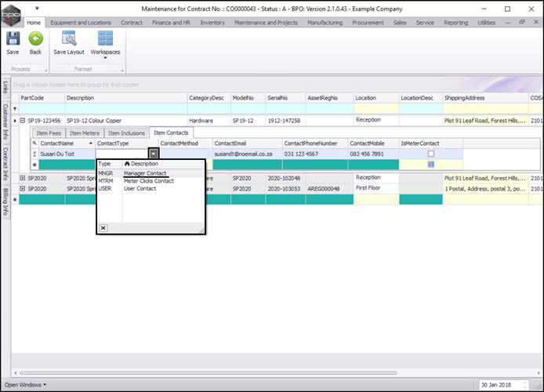Click the popup resize grip corner

[x=201, y=229]
